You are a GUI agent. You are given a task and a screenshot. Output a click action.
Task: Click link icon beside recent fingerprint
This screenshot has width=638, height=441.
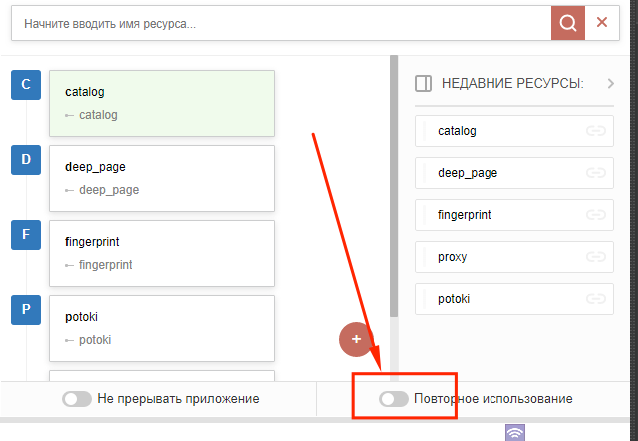tap(596, 214)
